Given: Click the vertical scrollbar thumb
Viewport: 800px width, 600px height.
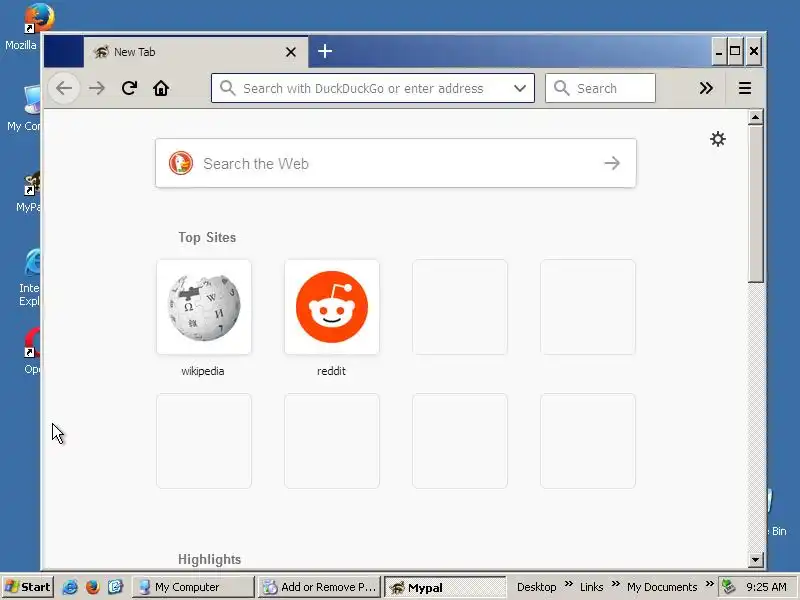Looking at the screenshot, I should pyautogui.click(x=755, y=203).
